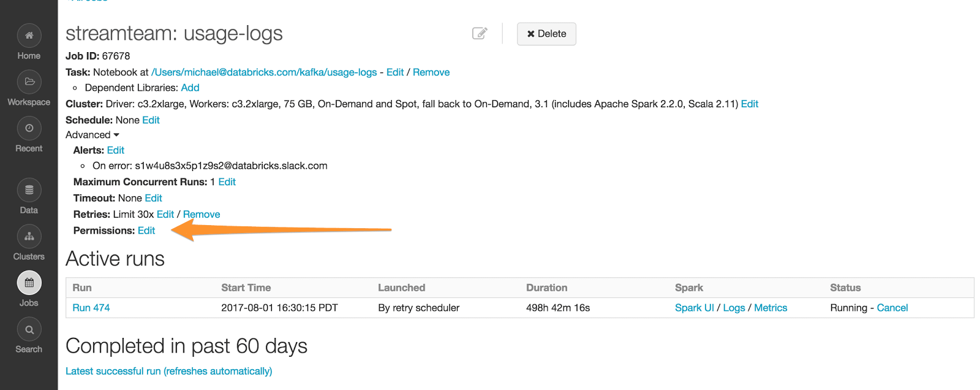Open the Workspace folder icon
This screenshot has height=390, width=980.
point(29,82)
